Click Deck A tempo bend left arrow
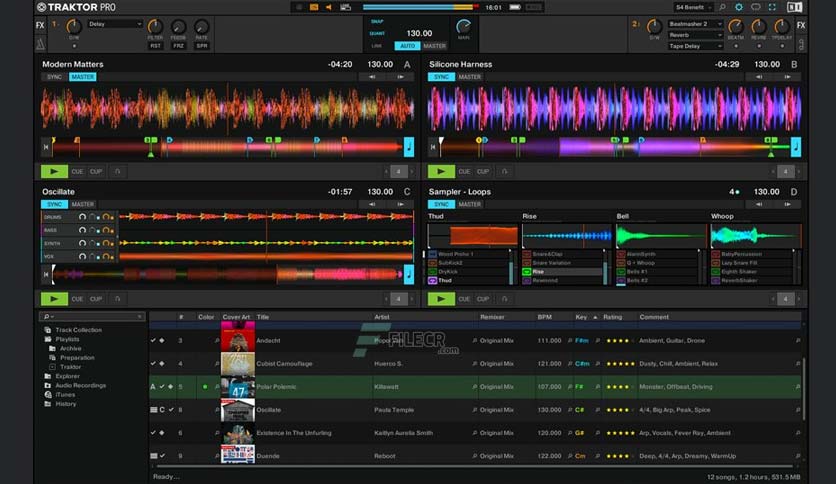The height and width of the screenshot is (484, 836). [x=372, y=77]
